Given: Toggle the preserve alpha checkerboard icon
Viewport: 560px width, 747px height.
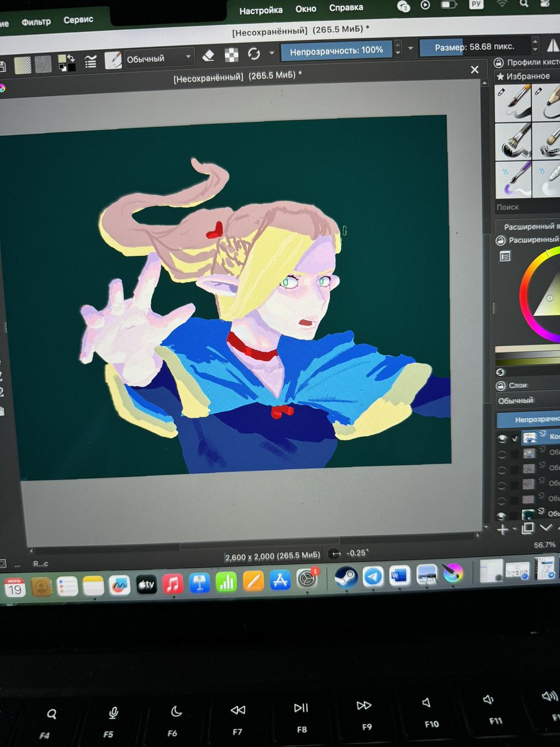Looking at the screenshot, I should pyautogui.click(x=231, y=55).
